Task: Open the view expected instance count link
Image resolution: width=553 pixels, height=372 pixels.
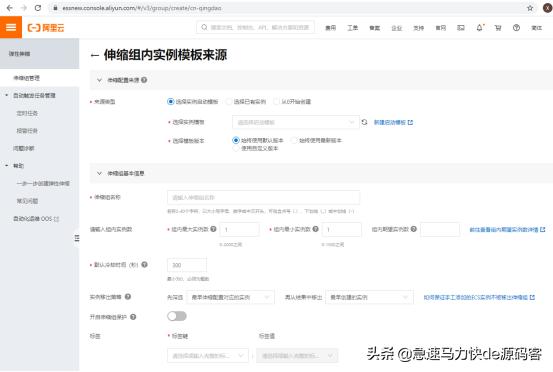Action: (x=507, y=229)
